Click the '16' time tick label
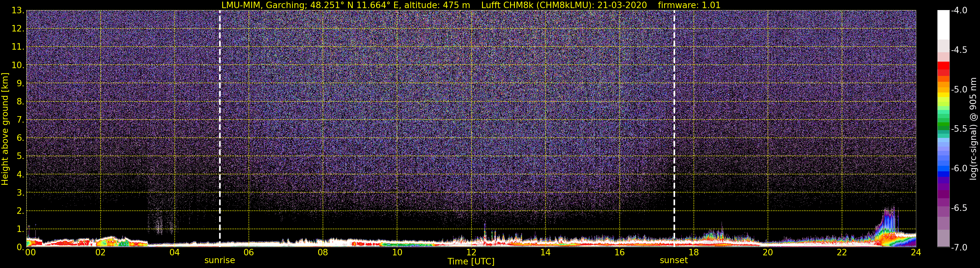The image size is (980, 268). pyautogui.click(x=619, y=252)
